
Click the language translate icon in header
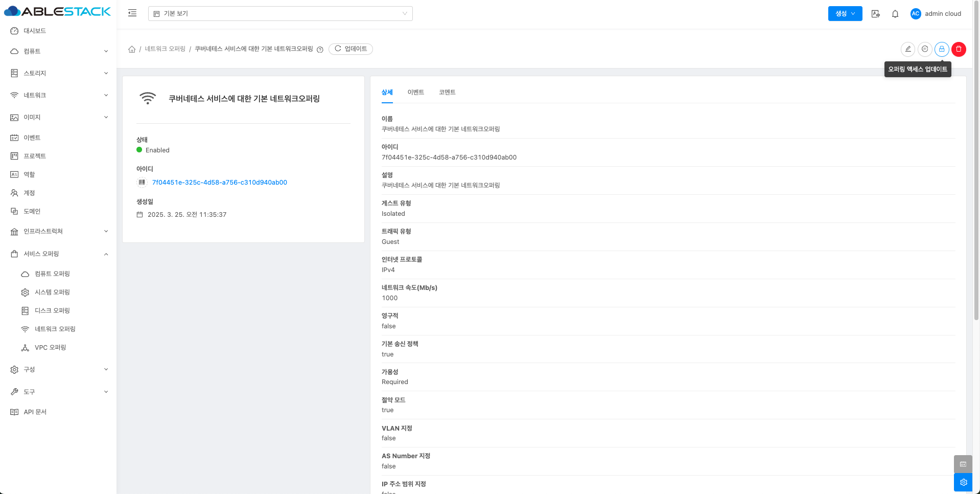point(876,14)
